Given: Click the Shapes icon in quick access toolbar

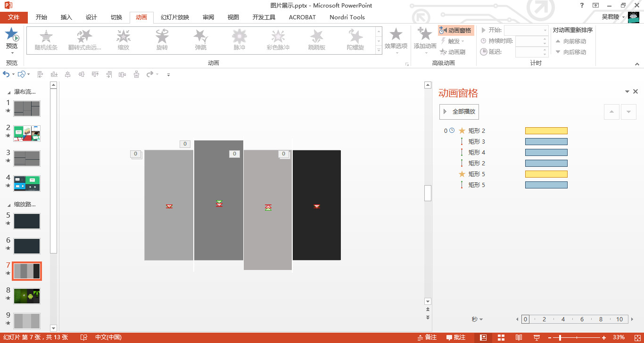Looking at the screenshot, I should point(21,74).
